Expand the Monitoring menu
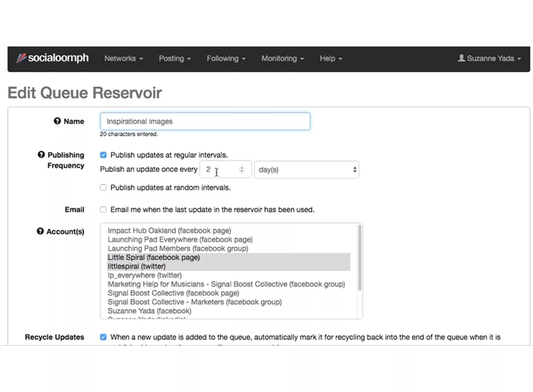533x392 pixels. coord(282,58)
